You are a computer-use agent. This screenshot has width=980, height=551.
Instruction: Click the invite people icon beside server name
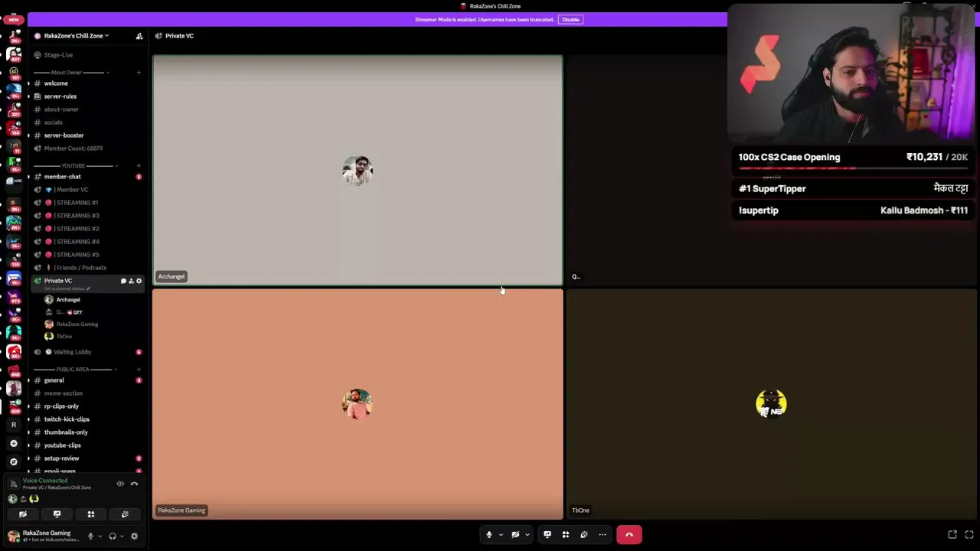point(139,36)
